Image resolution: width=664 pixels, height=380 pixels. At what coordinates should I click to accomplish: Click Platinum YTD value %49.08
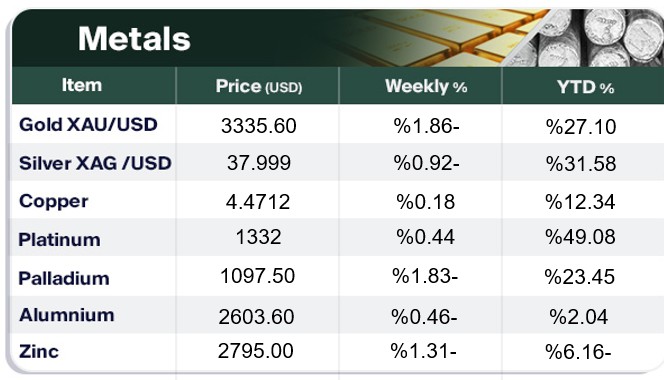(x=580, y=237)
